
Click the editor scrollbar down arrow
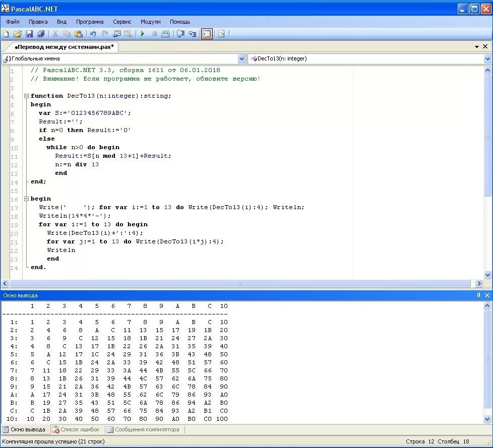[x=487, y=275]
